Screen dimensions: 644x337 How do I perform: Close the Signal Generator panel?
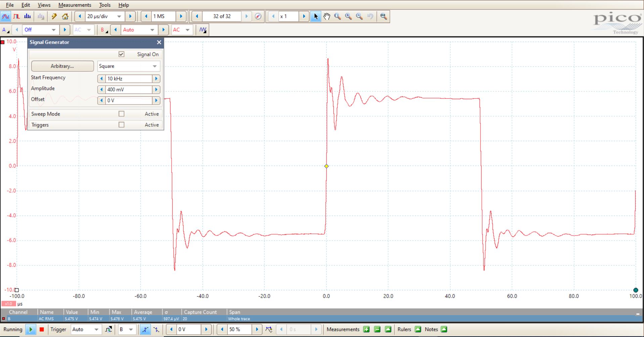159,42
